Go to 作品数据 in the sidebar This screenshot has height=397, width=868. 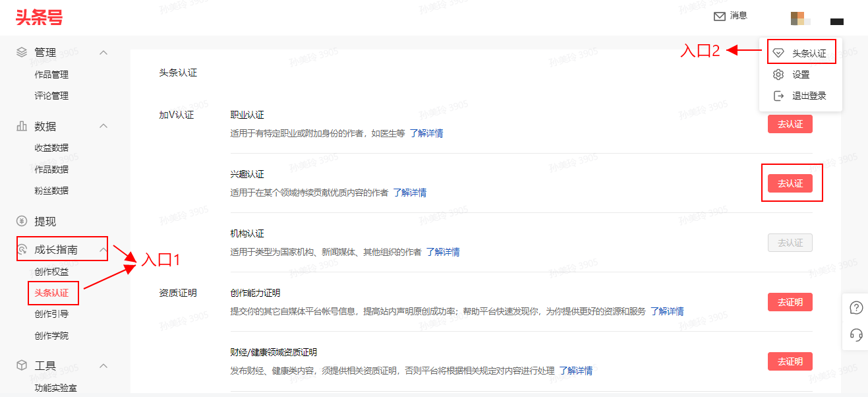[51, 169]
